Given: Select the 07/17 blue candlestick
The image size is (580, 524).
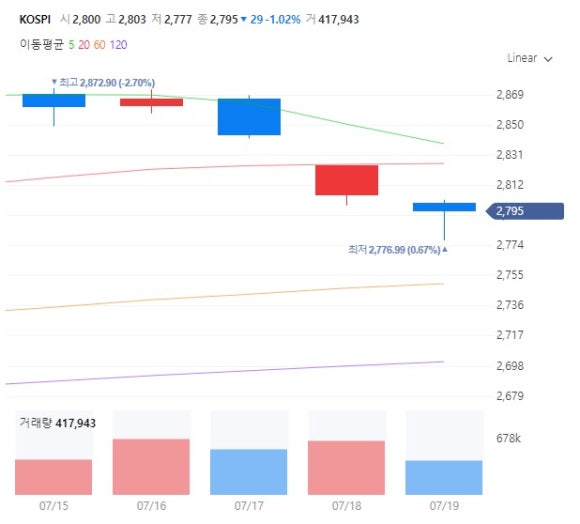Looking at the screenshot, I should pos(249,117).
